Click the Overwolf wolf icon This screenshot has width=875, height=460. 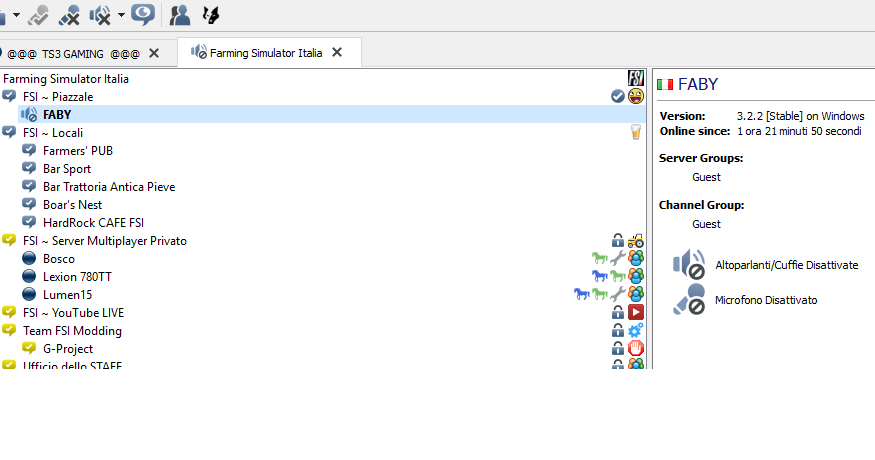211,14
